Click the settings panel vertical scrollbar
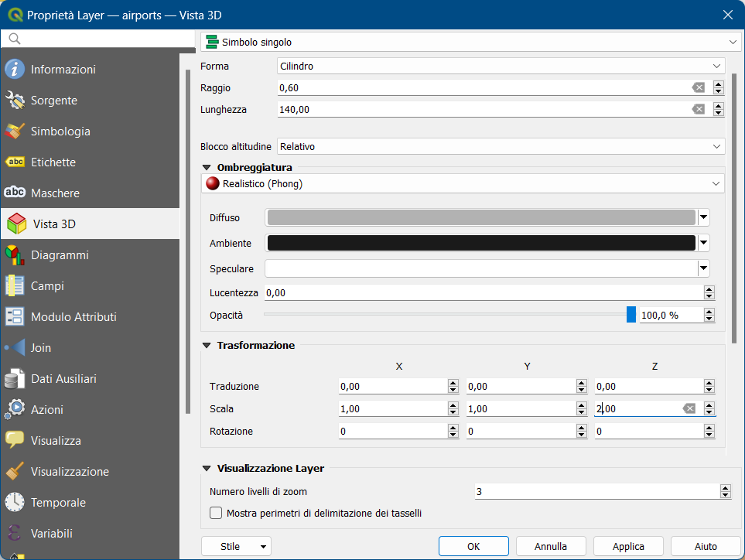745x560 pixels. 734,208
